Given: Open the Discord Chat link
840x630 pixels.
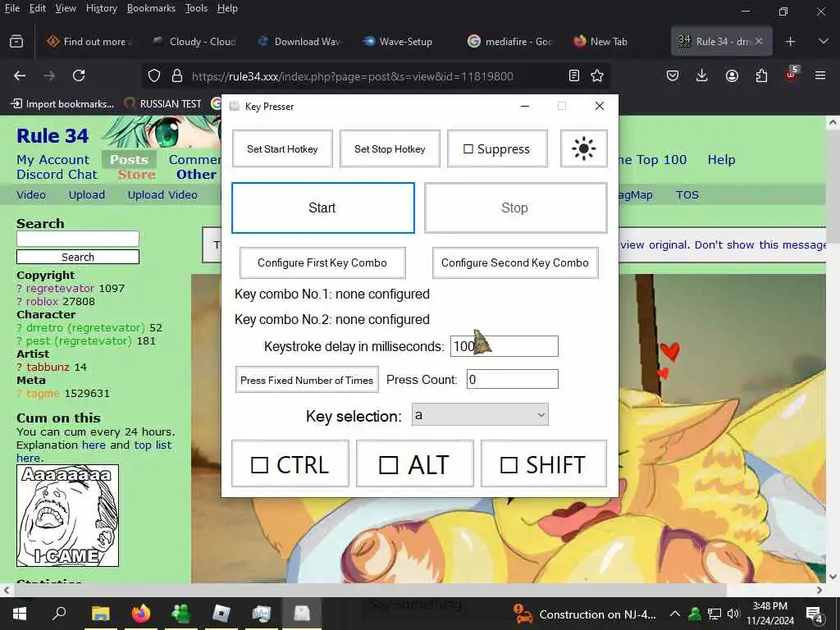Looking at the screenshot, I should pos(57,175).
